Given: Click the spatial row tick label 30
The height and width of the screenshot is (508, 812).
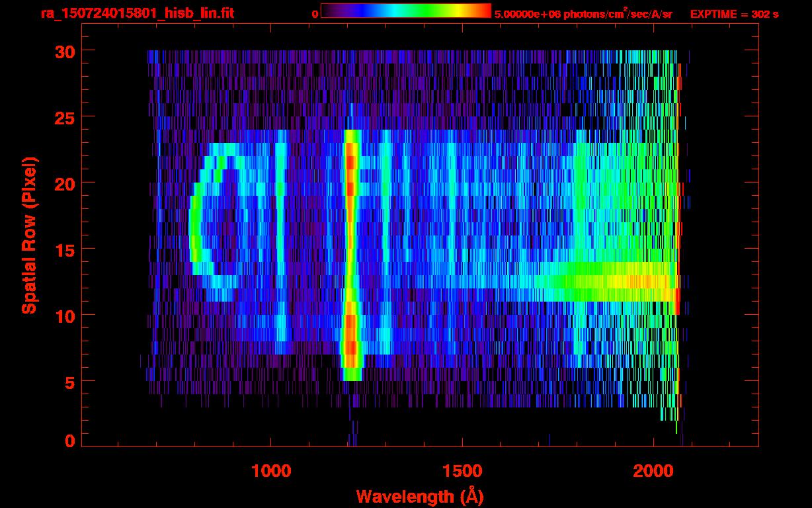Looking at the screenshot, I should (64, 51).
